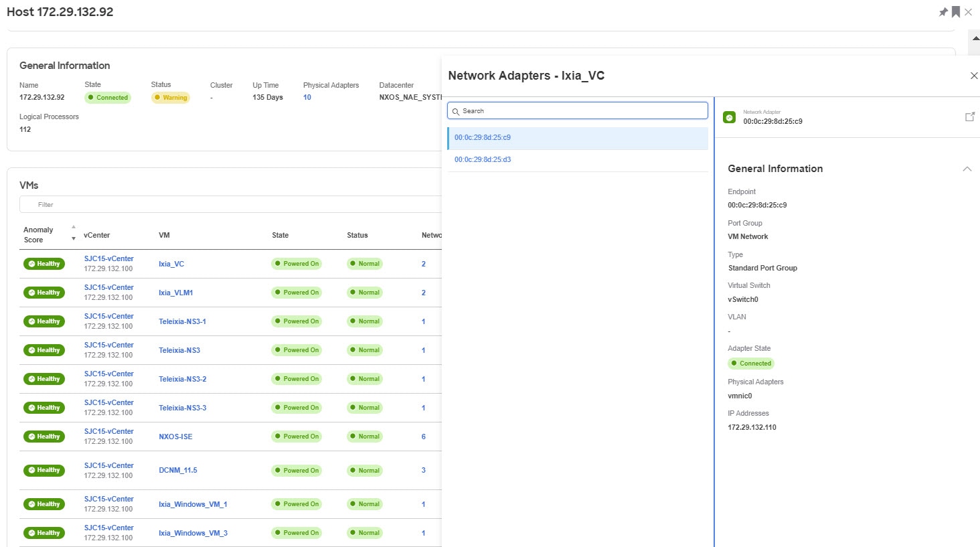
Task: Click network adapter count 6 for NXOS-ISE
Action: point(424,437)
